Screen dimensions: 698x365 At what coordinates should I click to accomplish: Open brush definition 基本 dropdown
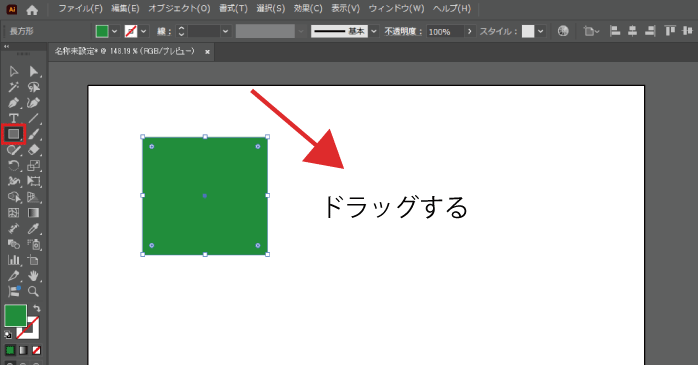click(373, 31)
